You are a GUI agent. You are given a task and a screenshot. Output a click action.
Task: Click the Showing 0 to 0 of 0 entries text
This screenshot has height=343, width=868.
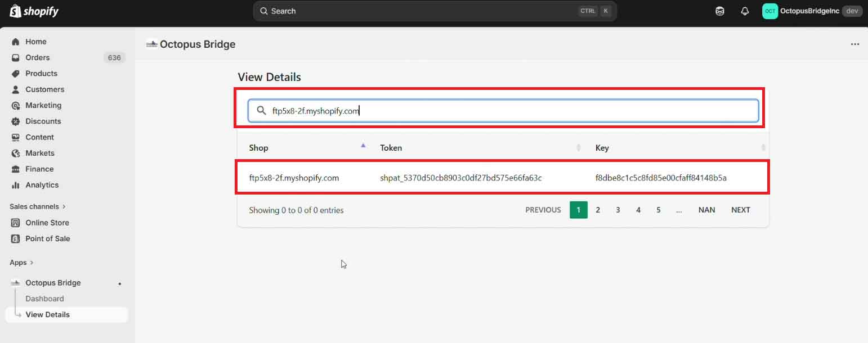pos(296,210)
